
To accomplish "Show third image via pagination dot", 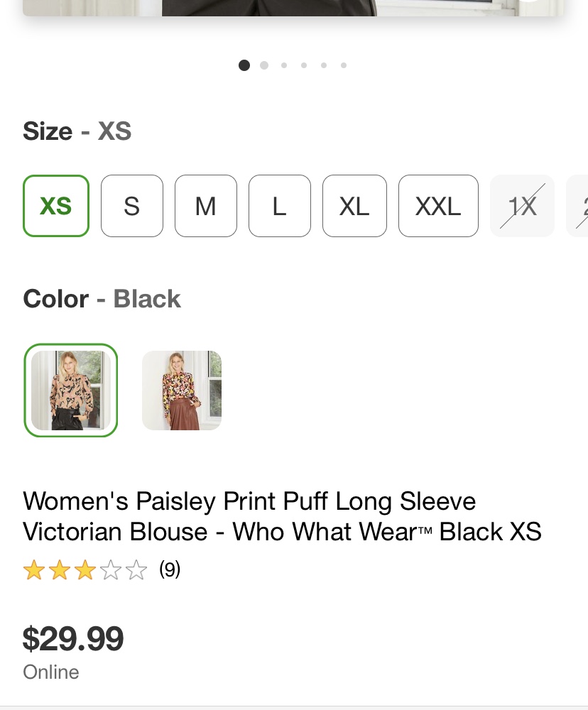I will pyautogui.click(x=284, y=65).
